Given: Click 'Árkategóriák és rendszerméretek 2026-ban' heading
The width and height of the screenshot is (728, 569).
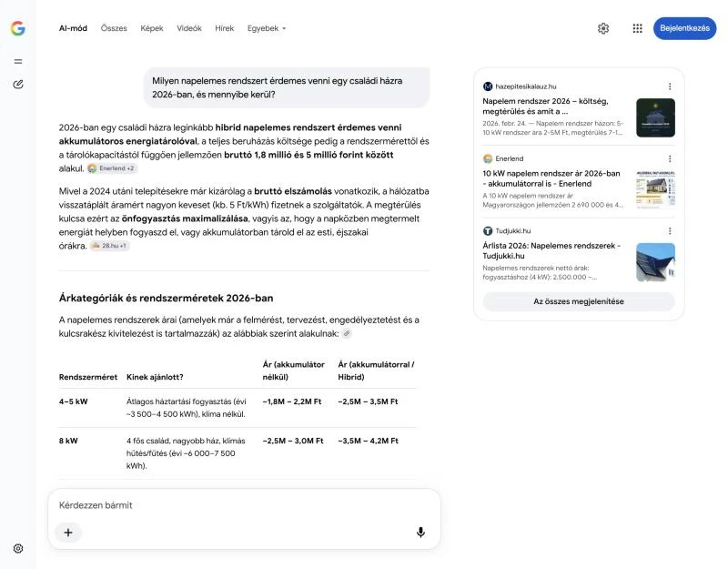Looking at the screenshot, I should pyautogui.click(x=167, y=299).
